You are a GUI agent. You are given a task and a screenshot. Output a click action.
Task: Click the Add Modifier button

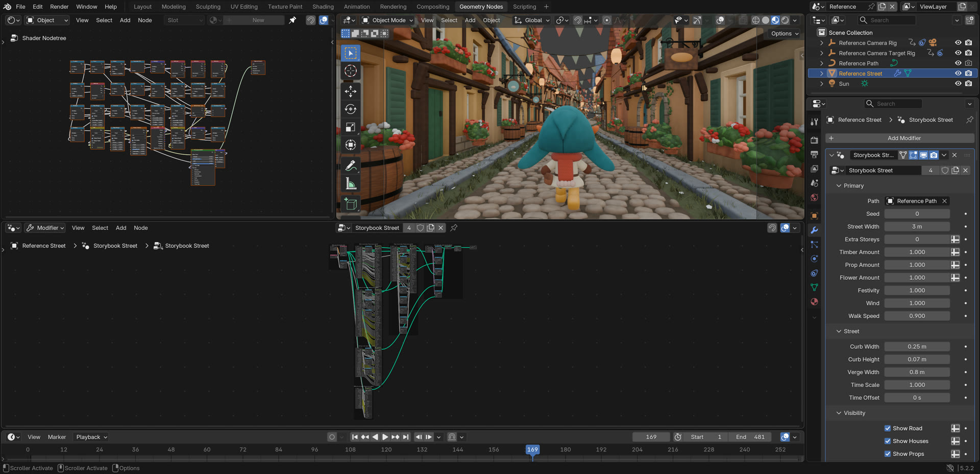[900, 138]
